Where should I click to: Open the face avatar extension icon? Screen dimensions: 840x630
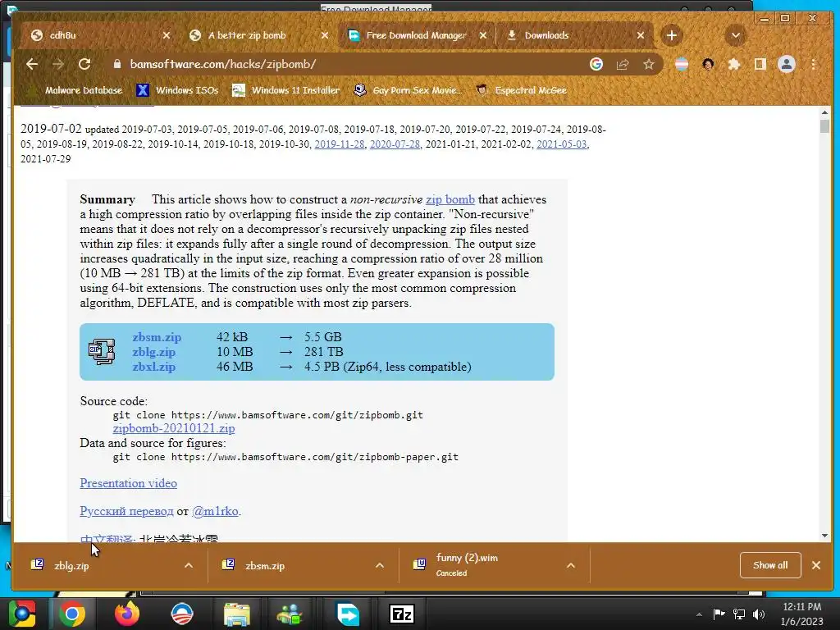click(708, 64)
